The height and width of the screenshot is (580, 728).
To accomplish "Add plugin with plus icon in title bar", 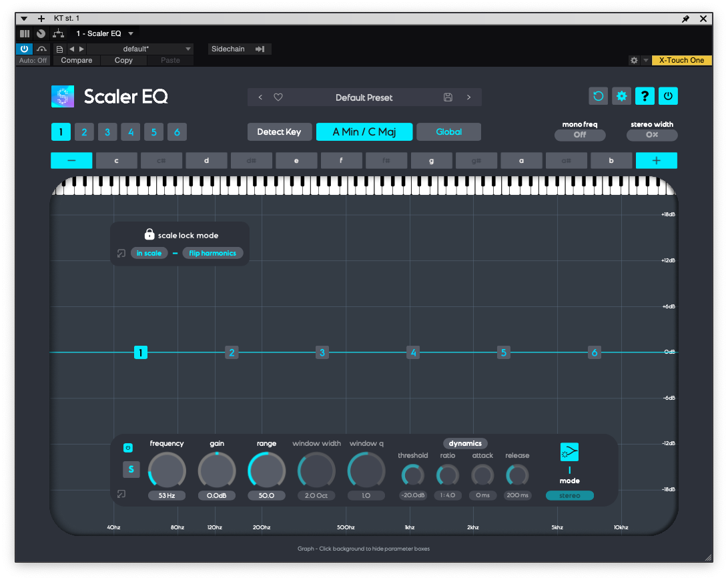I will pos(41,19).
